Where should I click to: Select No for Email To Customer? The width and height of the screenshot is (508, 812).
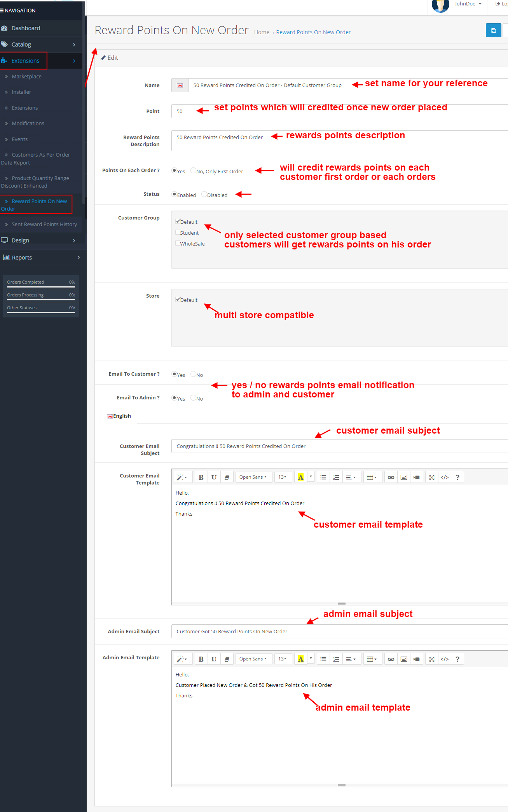tap(193, 374)
